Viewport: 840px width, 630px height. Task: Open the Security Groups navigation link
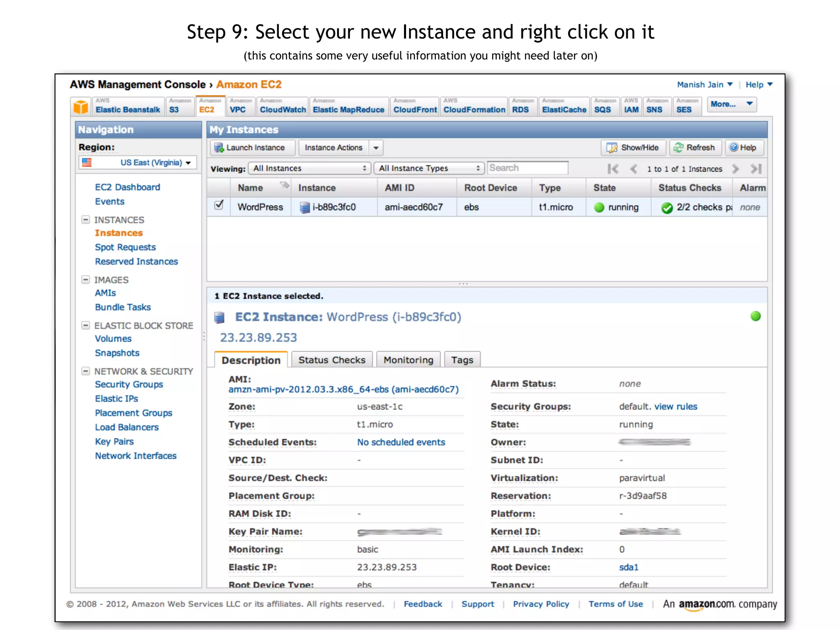[x=129, y=384]
